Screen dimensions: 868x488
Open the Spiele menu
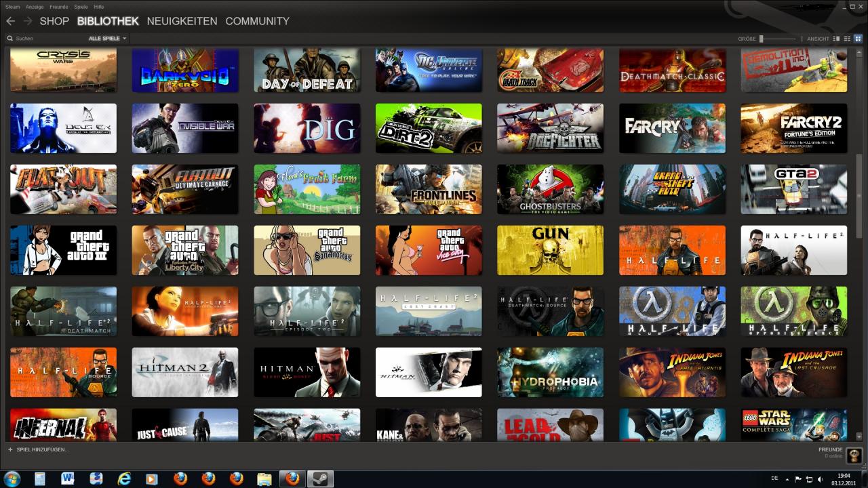click(x=81, y=6)
